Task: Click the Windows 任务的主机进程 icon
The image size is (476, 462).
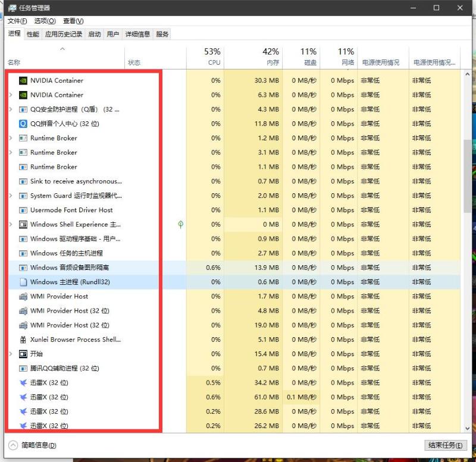Action: (x=23, y=253)
